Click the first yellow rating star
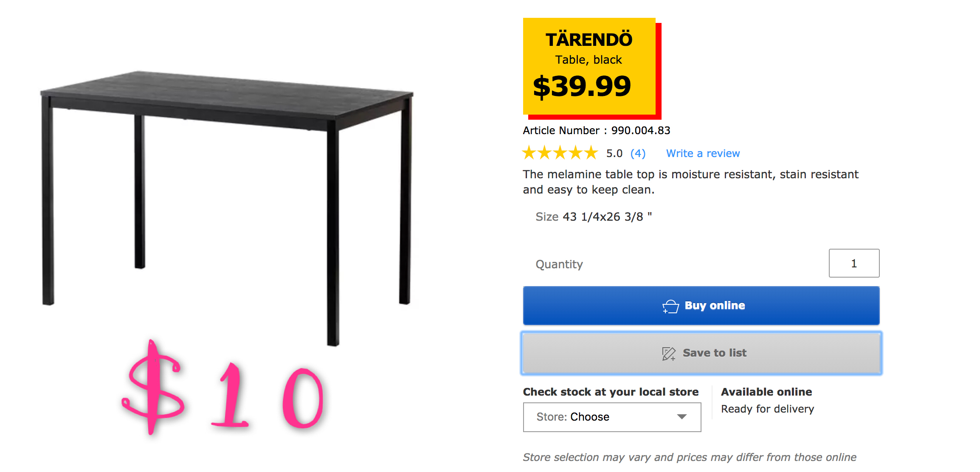The height and width of the screenshot is (472, 980). (x=529, y=153)
